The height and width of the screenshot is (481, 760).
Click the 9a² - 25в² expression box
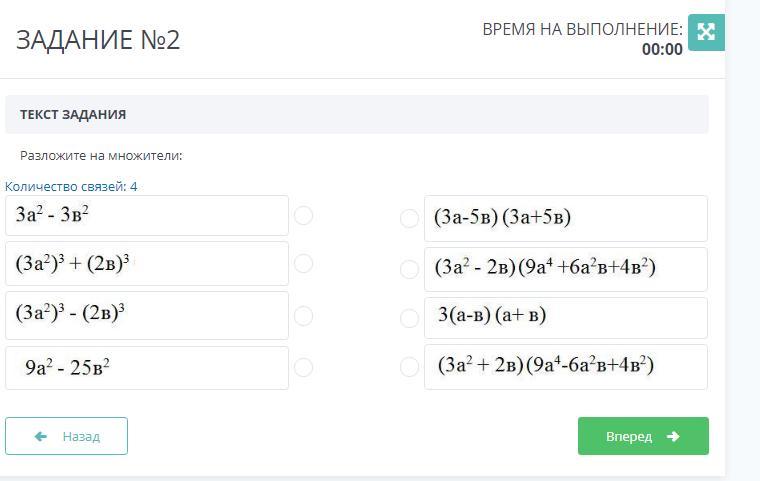[147, 368]
